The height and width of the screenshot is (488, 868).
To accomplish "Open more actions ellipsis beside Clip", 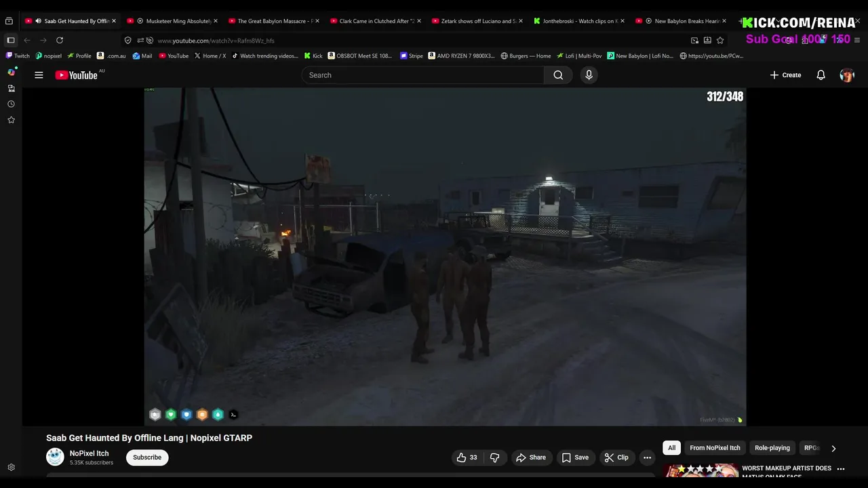I will tap(647, 457).
